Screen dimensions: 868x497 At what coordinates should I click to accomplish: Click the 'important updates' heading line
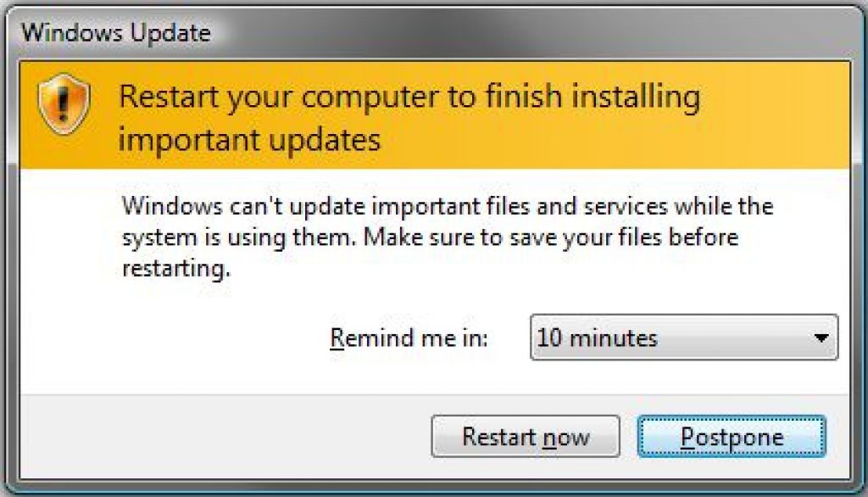[x=249, y=138]
